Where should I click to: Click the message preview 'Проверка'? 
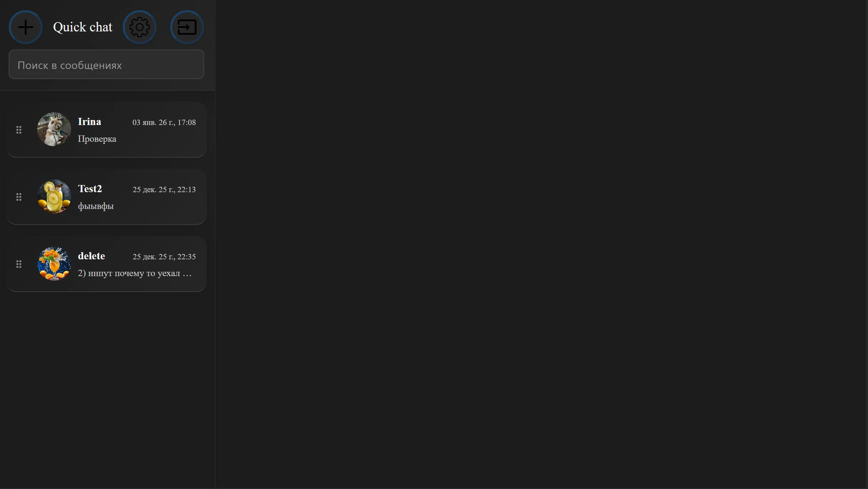click(x=97, y=139)
